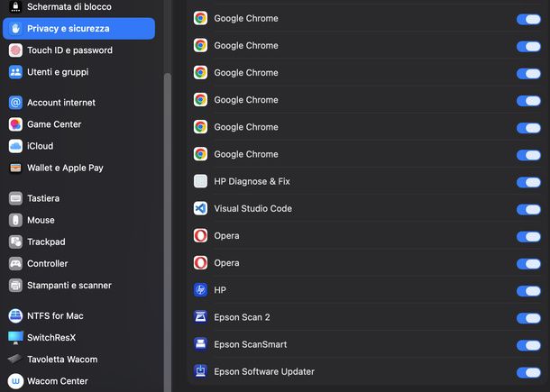Disable the Epson ScanSmart switch
550x392 pixels.
[x=528, y=345]
